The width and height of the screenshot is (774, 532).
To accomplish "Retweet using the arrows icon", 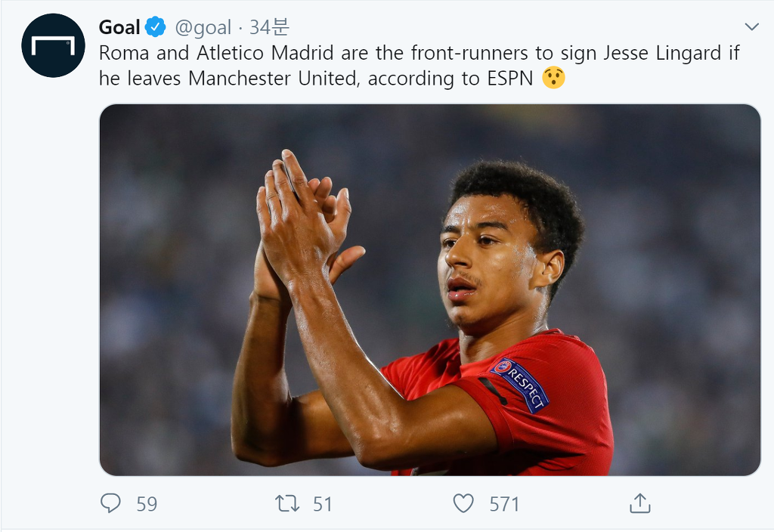I will 287,503.
